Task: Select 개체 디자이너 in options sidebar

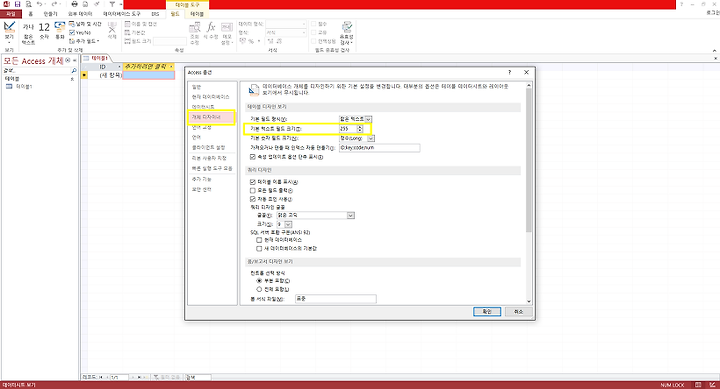Action: 212,118
